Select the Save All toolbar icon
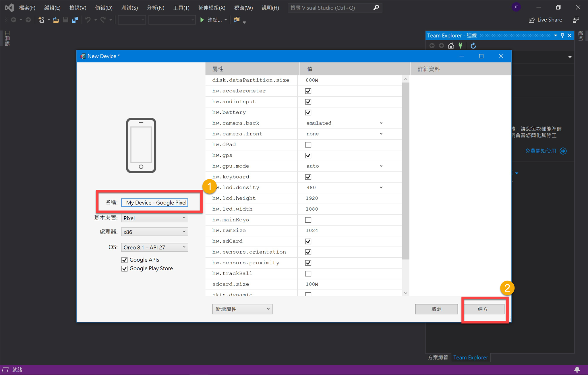This screenshot has height=375, width=588. [x=75, y=20]
